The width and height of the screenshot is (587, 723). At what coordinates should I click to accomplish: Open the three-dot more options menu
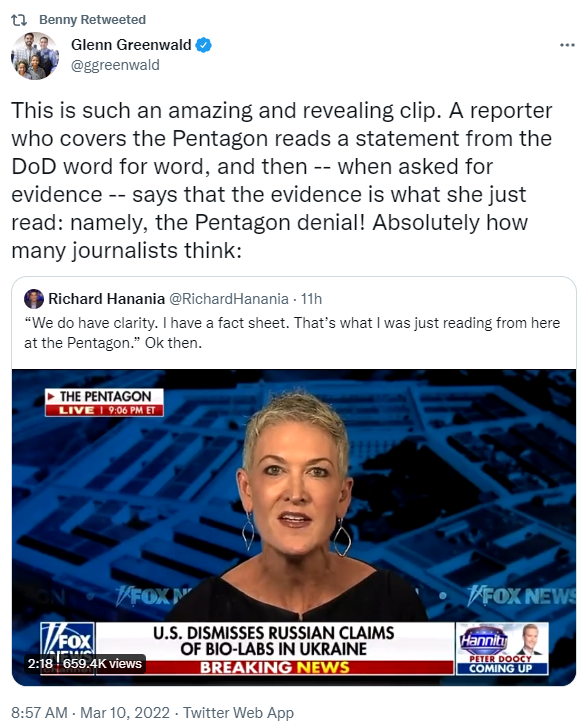tap(567, 45)
